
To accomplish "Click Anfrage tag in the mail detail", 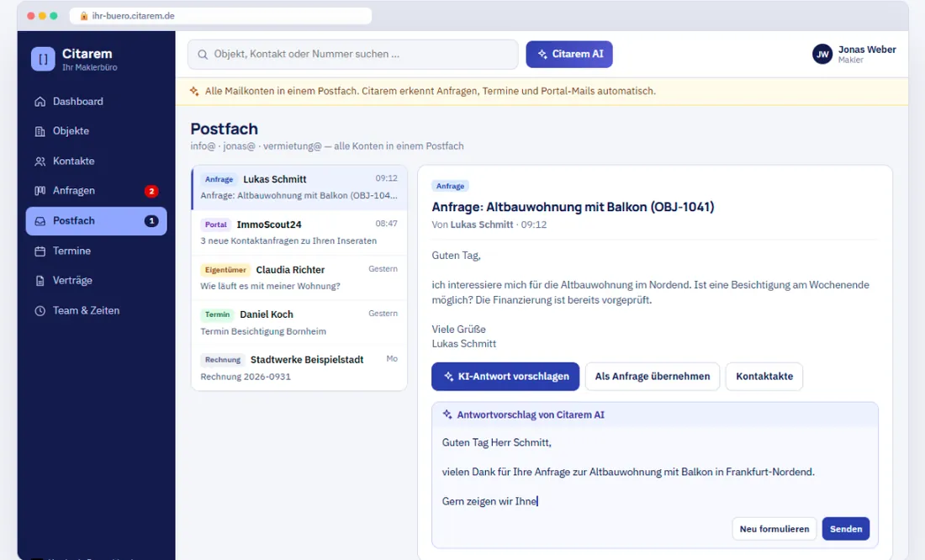I will click(450, 186).
